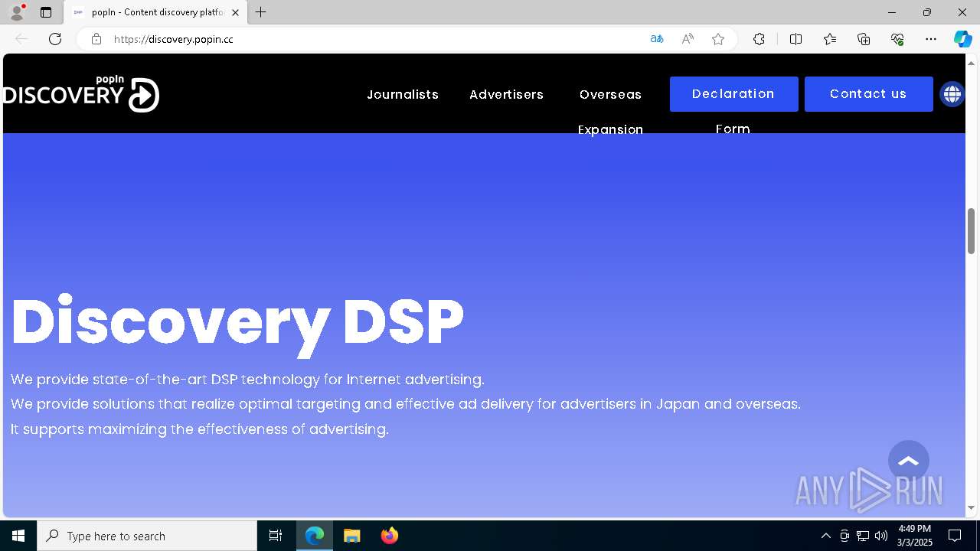The height and width of the screenshot is (551, 980).
Task: Click the taskbar search box
Action: coord(147,536)
